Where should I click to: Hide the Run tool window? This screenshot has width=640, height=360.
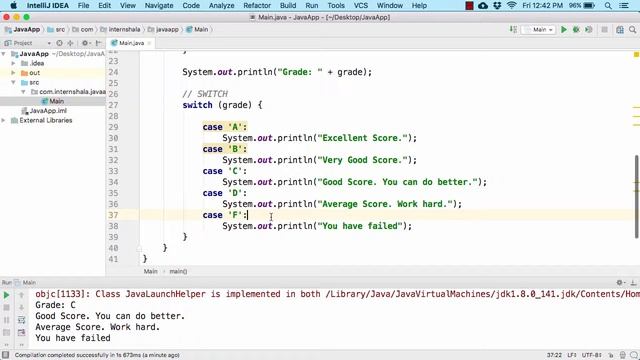click(x=633, y=282)
